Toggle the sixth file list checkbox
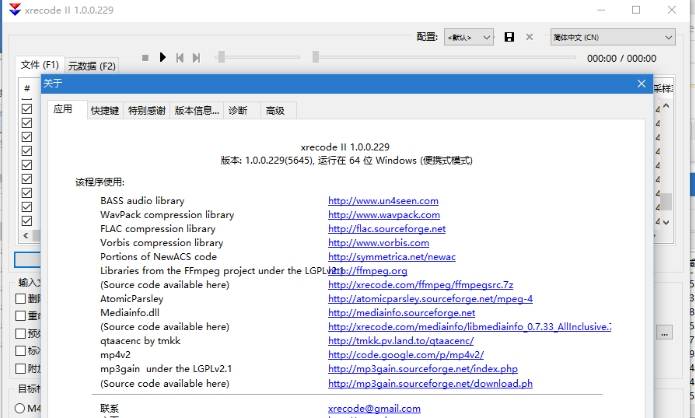The image size is (695, 418). pos(27,179)
